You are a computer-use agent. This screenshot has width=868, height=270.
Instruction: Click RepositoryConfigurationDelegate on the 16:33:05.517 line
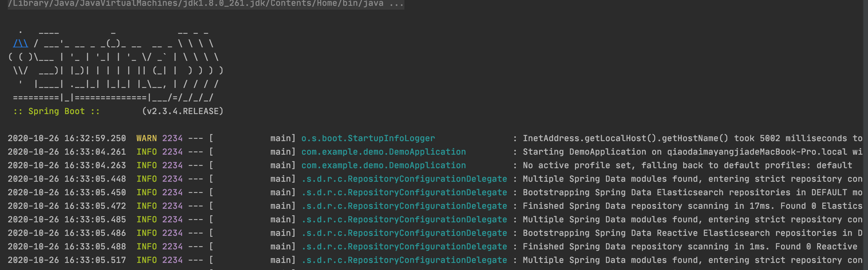[404, 260]
